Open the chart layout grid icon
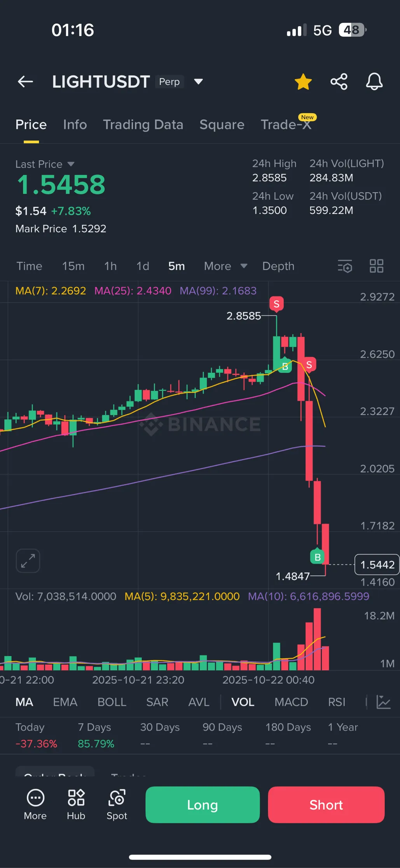The image size is (400, 868). click(376, 267)
